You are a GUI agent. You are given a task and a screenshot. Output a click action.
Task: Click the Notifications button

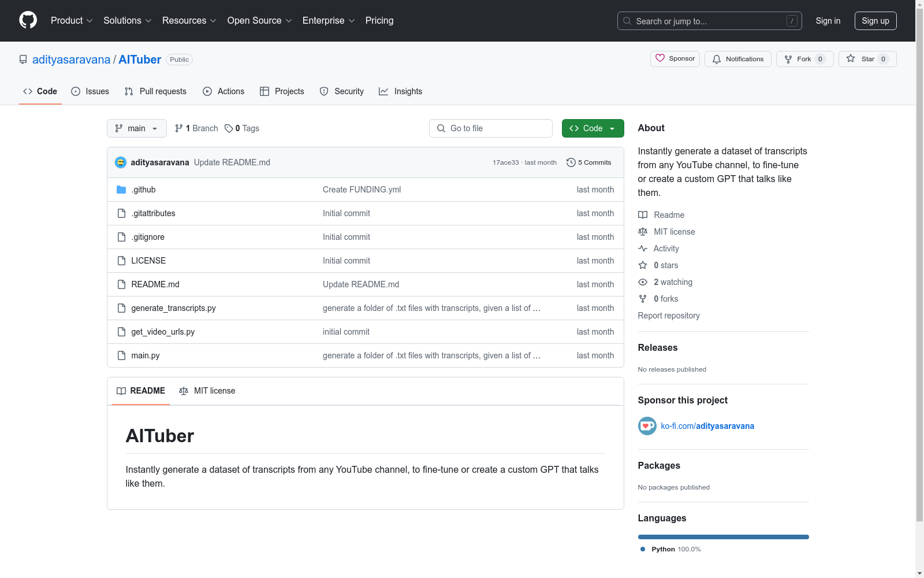[x=738, y=59]
